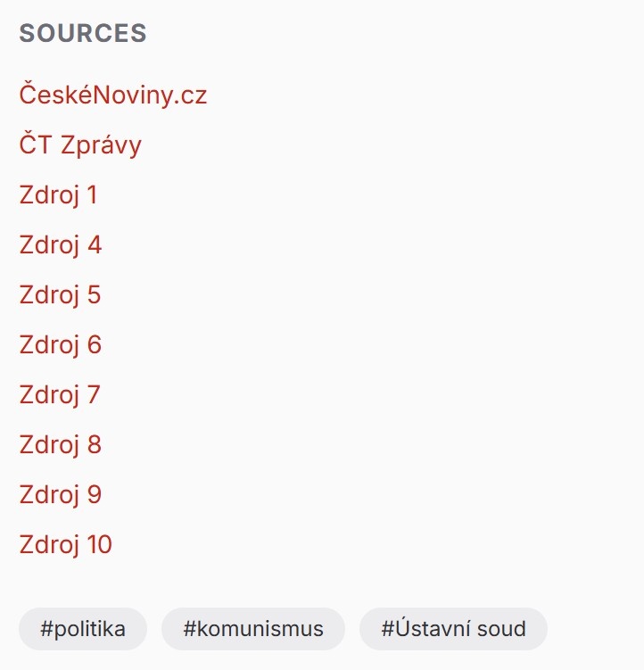Click the #komunismus tag pill
The height and width of the screenshot is (670, 644).
pyautogui.click(x=253, y=629)
